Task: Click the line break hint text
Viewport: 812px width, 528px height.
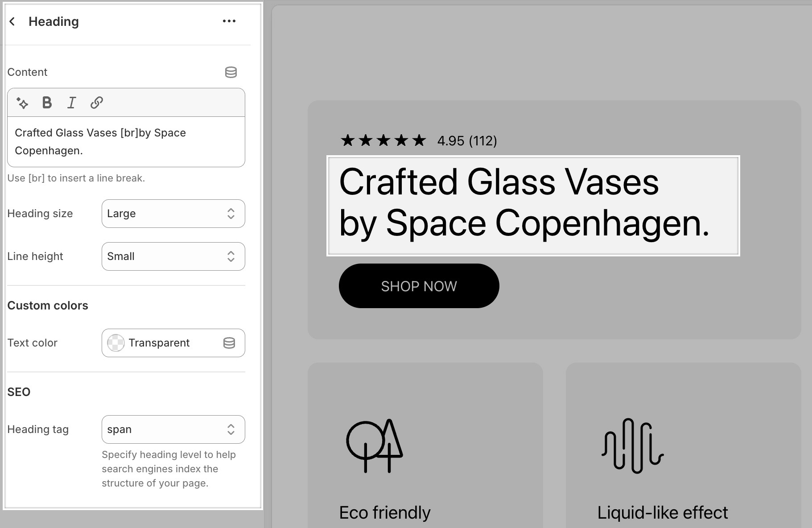Action: pyautogui.click(x=76, y=178)
